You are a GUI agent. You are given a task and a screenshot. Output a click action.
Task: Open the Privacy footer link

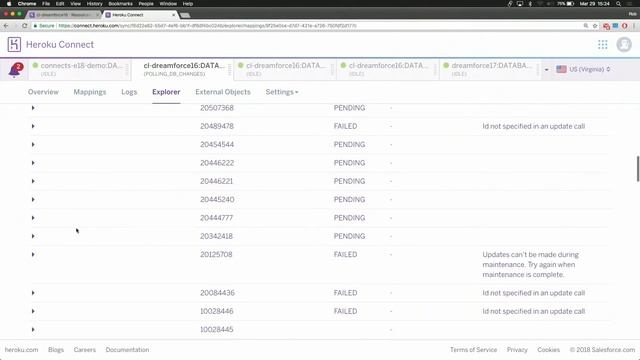coord(517,350)
